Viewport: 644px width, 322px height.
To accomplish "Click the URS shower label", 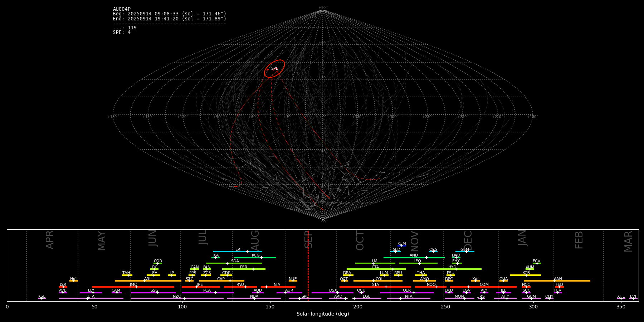I will click(480, 296).
